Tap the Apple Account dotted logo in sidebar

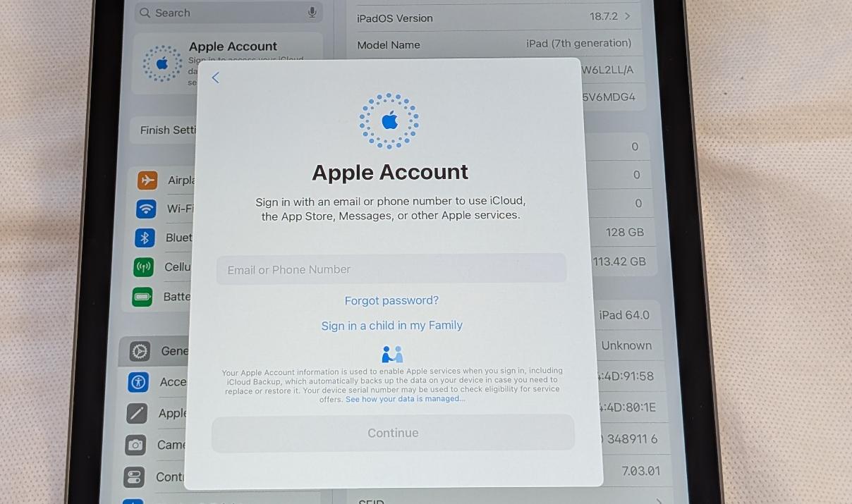click(162, 63)
